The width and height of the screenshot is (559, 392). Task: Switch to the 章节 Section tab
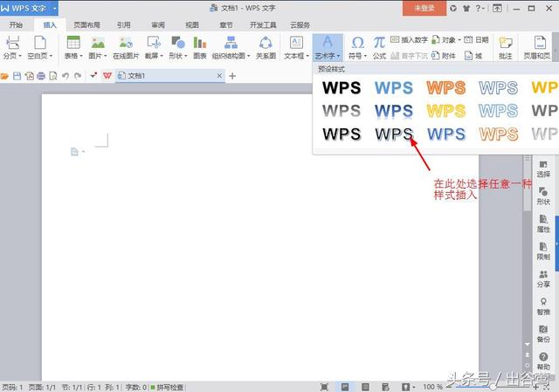click(226, 25)
